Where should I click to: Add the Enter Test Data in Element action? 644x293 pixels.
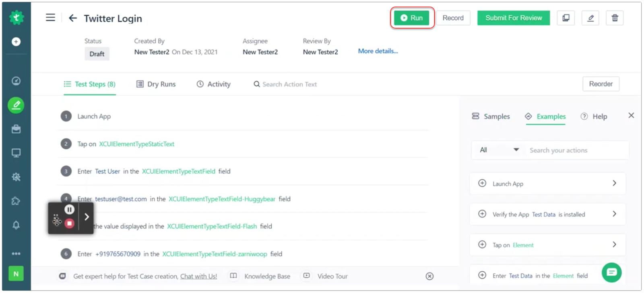coord(482,275)
